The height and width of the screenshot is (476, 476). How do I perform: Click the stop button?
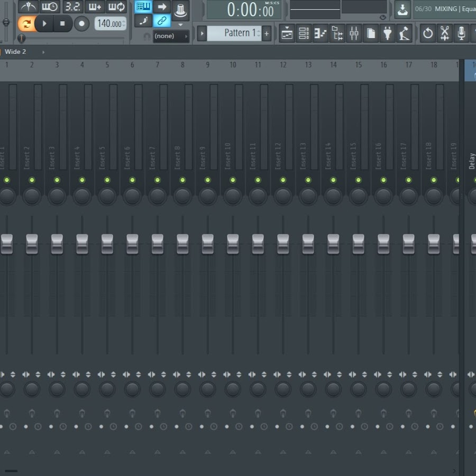click(x=62, y=23)
